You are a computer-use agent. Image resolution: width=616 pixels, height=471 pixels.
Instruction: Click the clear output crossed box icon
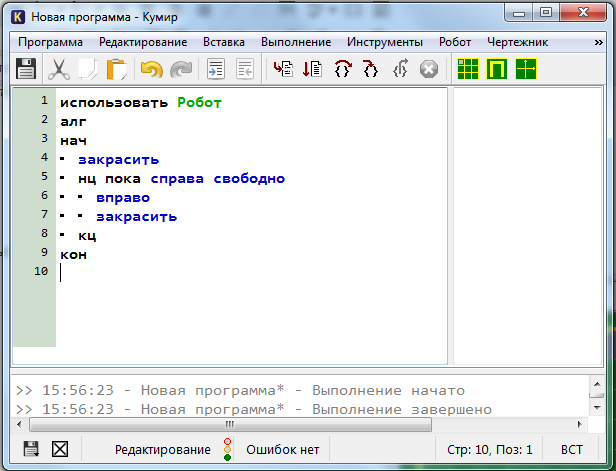coord(60,449)
